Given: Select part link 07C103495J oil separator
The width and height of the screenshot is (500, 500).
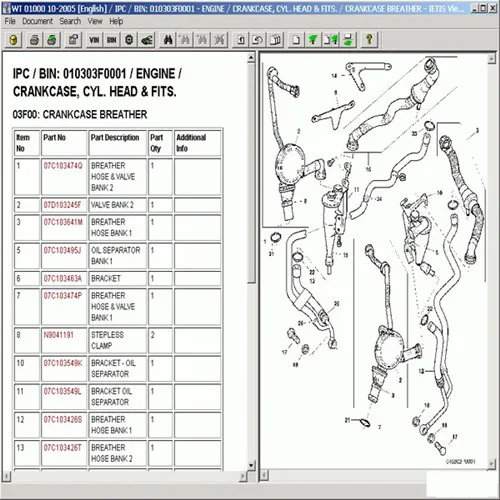Looking at the screenshot, I should pyautogui.click(x=62, y=250).
